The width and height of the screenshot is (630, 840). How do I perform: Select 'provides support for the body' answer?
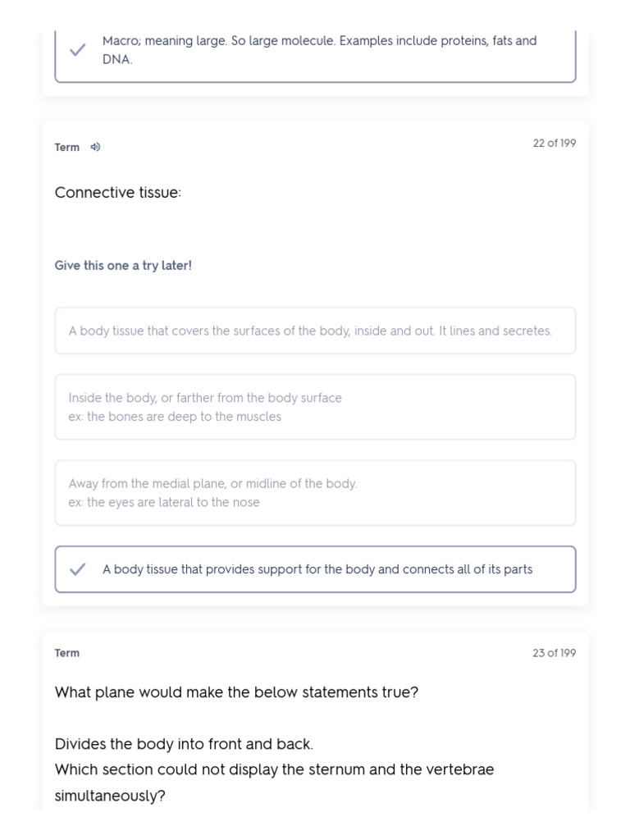317,569
